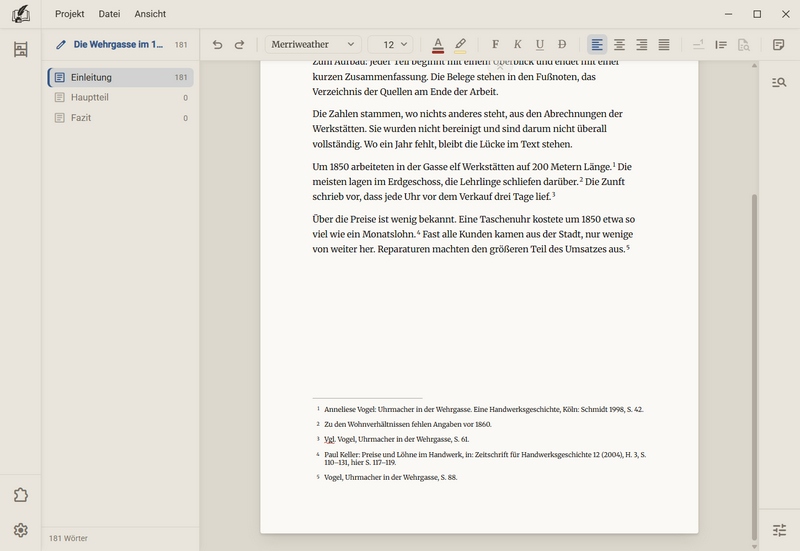800x551 pixels.
Task: Open the Ansicht menu
Action: [150, 14]
